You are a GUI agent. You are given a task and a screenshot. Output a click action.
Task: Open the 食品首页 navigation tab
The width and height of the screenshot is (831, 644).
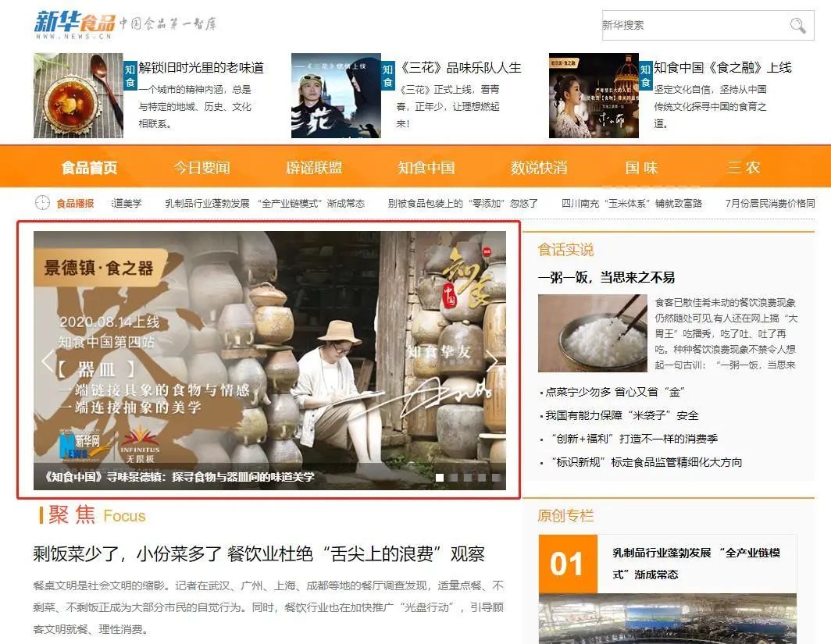[89, 167]
